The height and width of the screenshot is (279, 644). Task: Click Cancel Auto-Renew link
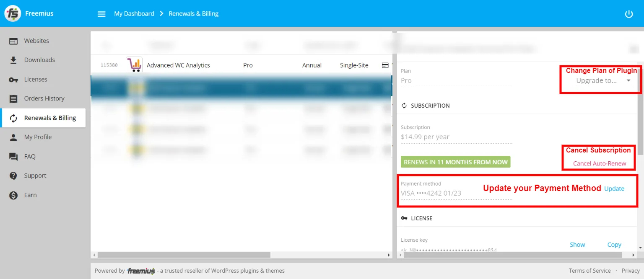coord(600,163)
